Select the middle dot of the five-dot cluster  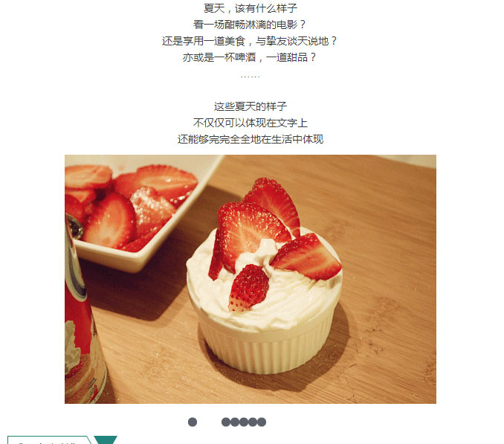coord(244,422)
